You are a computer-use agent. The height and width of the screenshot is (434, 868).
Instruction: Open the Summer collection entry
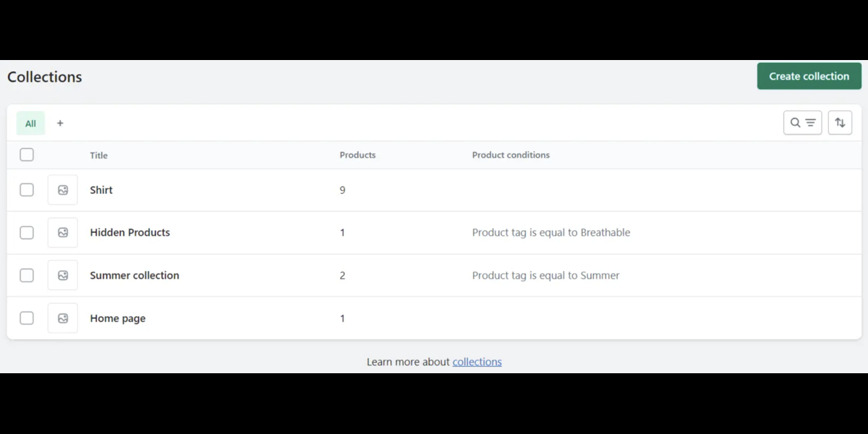[135, 276]
